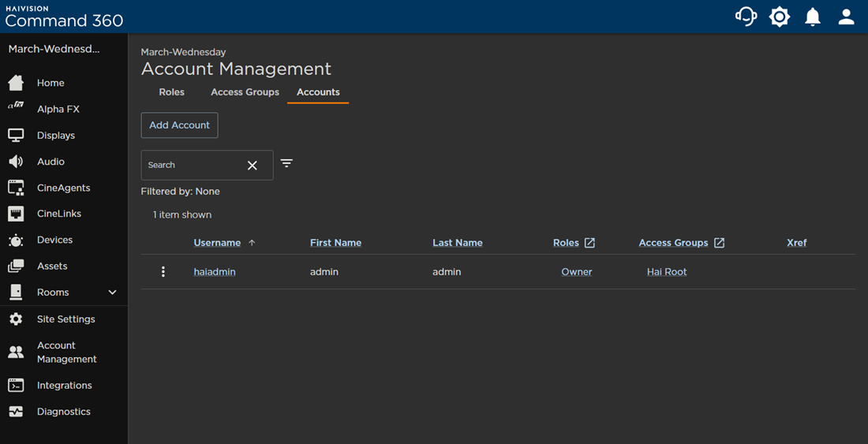Switch to the Roles tab

(x=171, y=92)
